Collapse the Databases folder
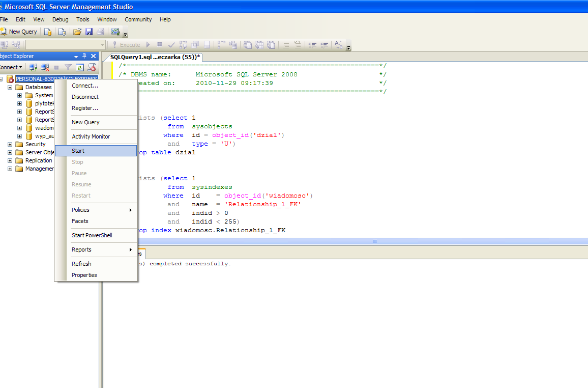Image resolution: width=588 pixels, height=388 pixels. 10,87
